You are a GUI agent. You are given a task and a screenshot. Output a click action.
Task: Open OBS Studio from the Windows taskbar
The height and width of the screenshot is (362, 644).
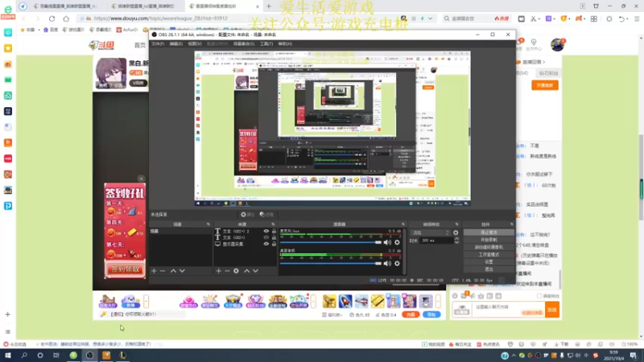(89, 356)
